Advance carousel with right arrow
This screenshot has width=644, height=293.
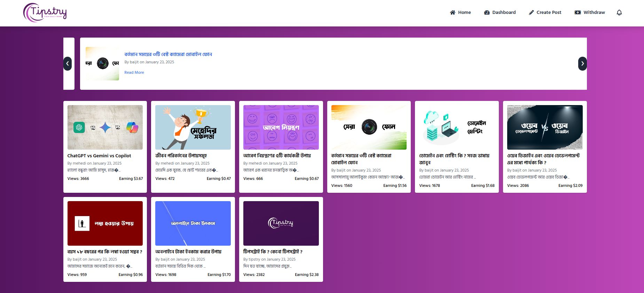coord(582,64)
